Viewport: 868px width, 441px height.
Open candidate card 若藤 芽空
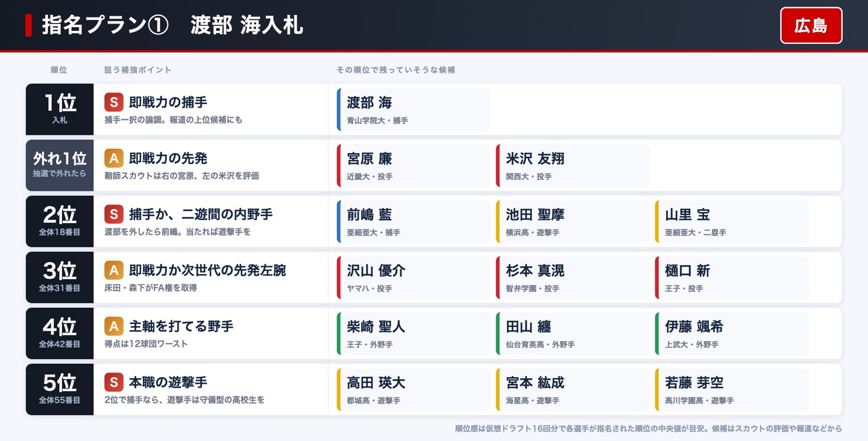732,390
